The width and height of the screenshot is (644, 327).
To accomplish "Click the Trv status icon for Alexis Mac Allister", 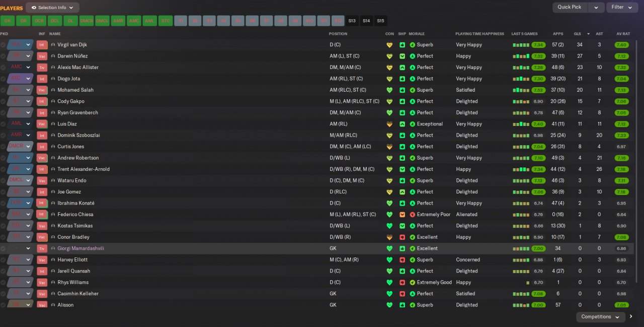I will tap(42, 68).
